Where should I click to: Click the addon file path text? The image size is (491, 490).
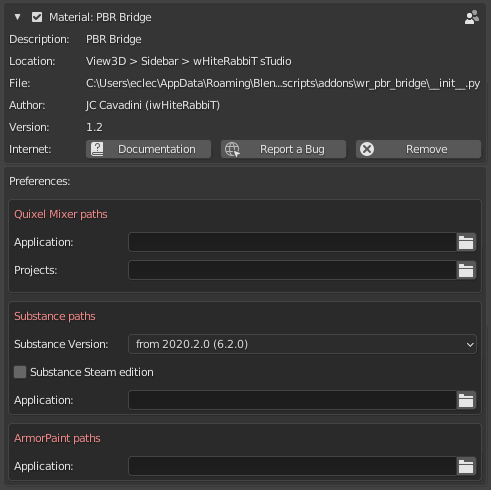click(x=283, y=83)
